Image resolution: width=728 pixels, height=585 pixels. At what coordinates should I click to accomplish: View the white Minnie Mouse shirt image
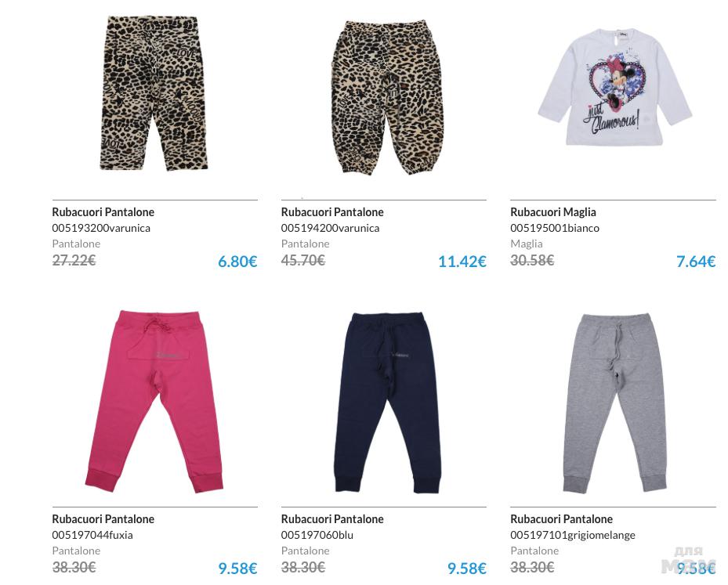(614, 87)
